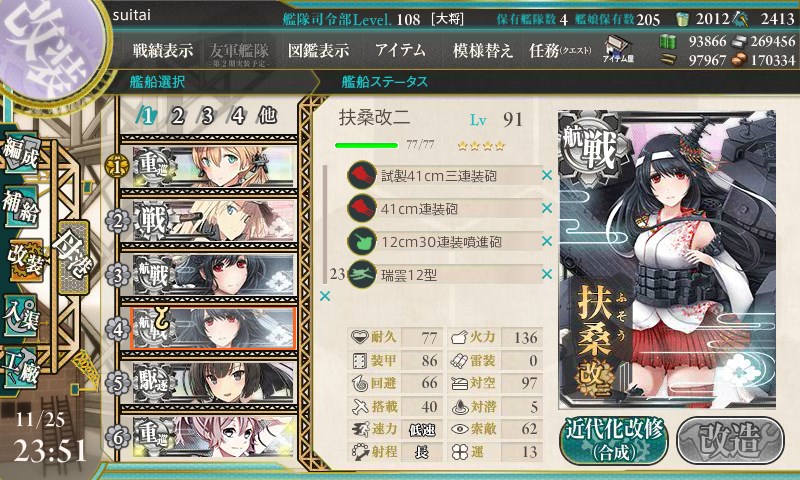The image size is (800, 480).
Task: Open the 補給 (resupply) sidebar icon
Action: (20, 205)
